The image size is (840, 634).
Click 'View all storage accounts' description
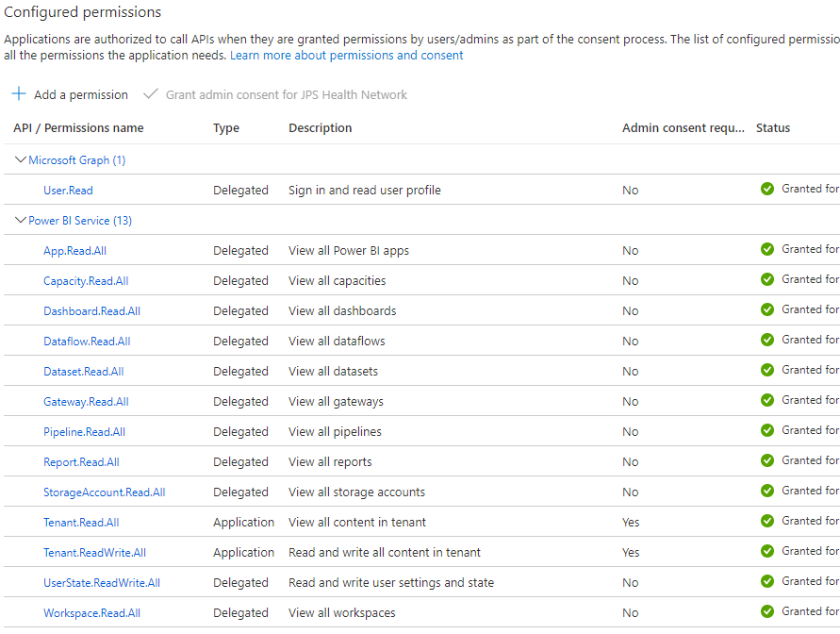(356, 492)
